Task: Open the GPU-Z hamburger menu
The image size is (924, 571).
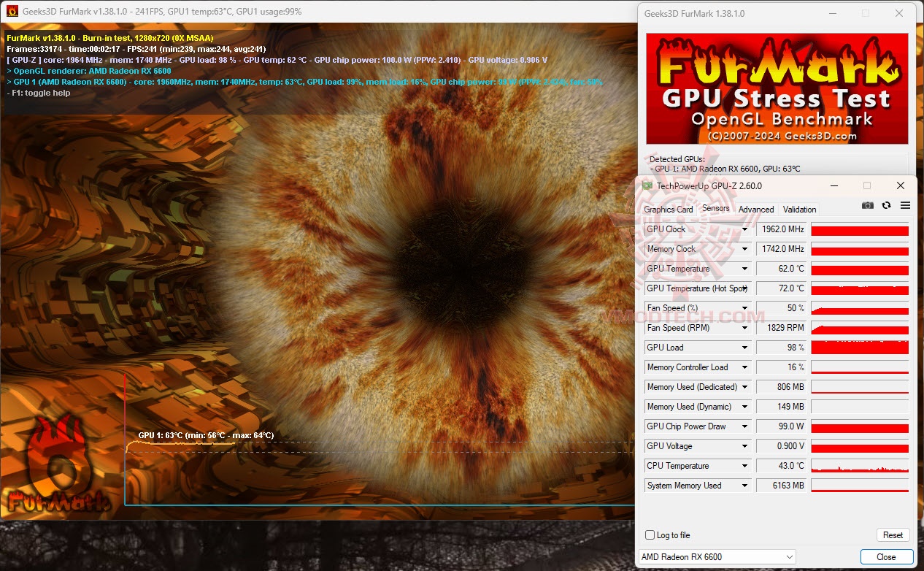Action: click(905, 206)
